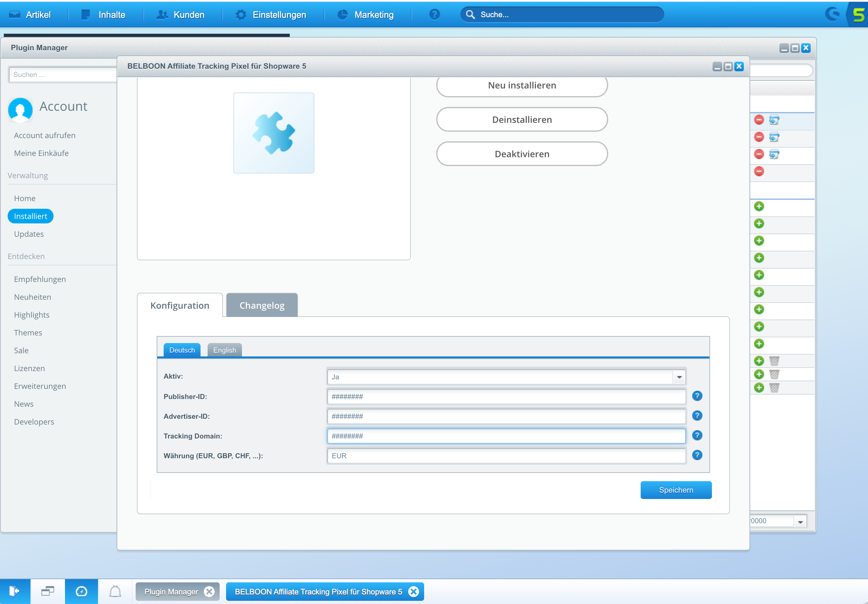Select Installiert in sidebar

pos(30,216)
